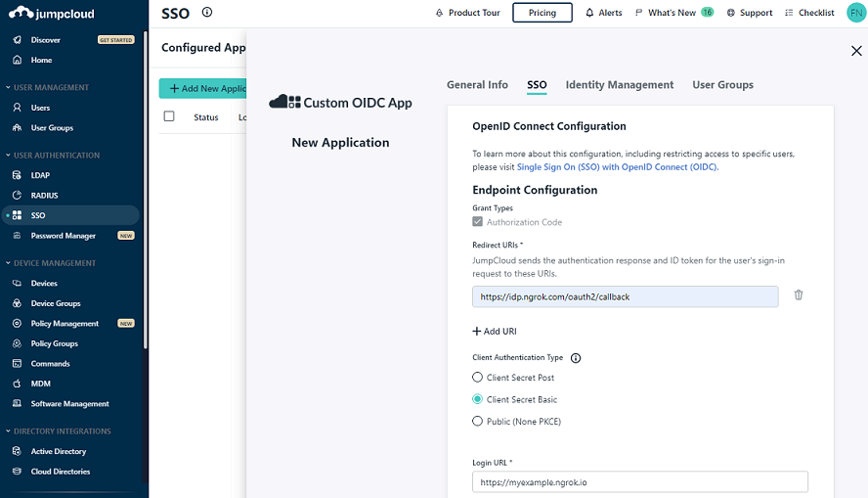Collapse the Directory Integrations section

tap(58, 430)
